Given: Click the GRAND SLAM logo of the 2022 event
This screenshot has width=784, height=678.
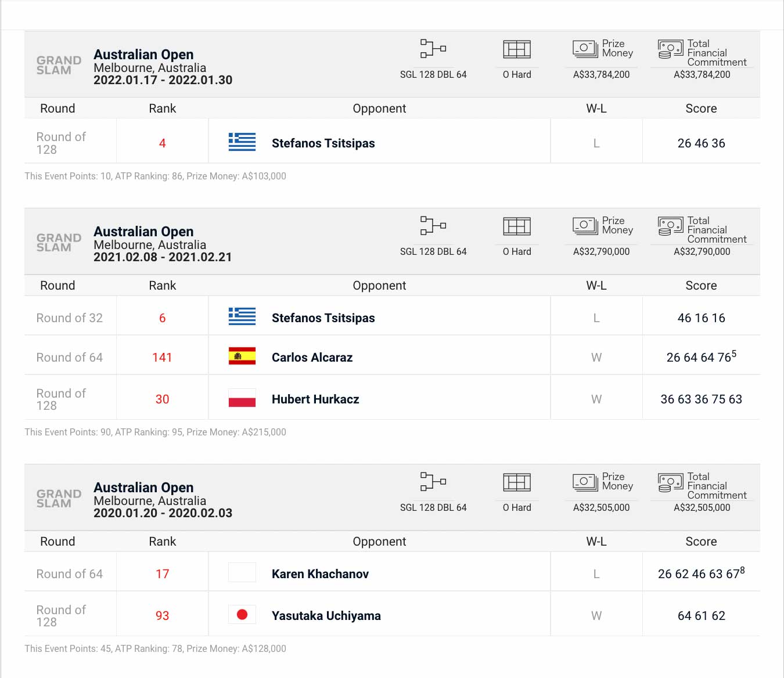Looking at the screenshot, I should [x=59, y=65].
